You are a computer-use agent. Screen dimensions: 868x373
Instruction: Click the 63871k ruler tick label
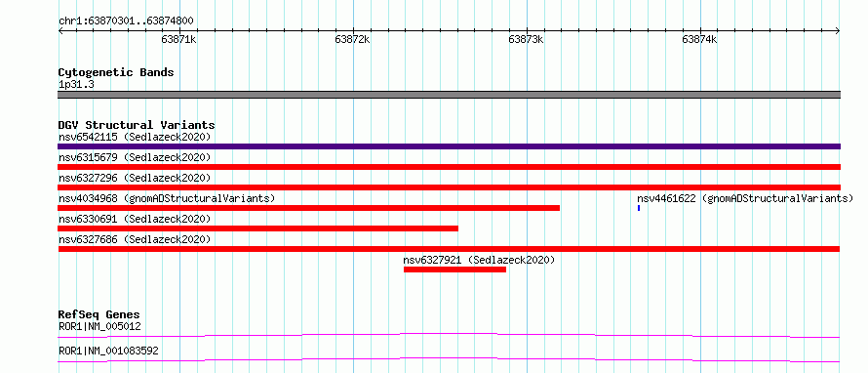(x=178, y=39)
